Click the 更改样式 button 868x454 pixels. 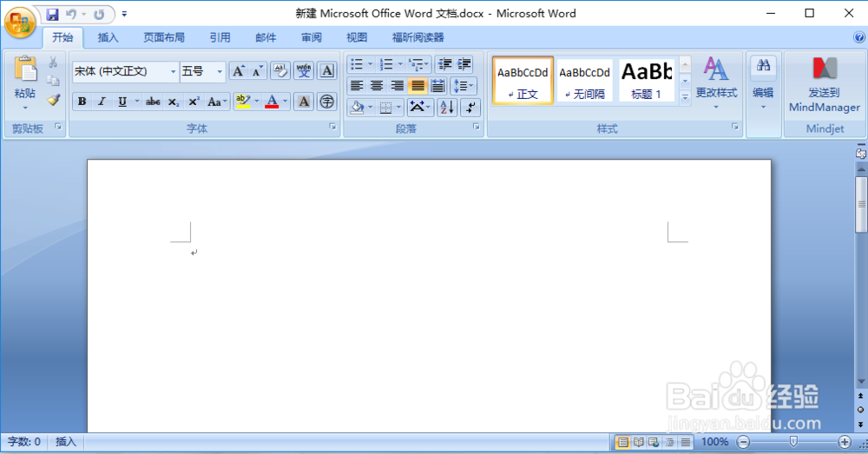click(716, 83)
